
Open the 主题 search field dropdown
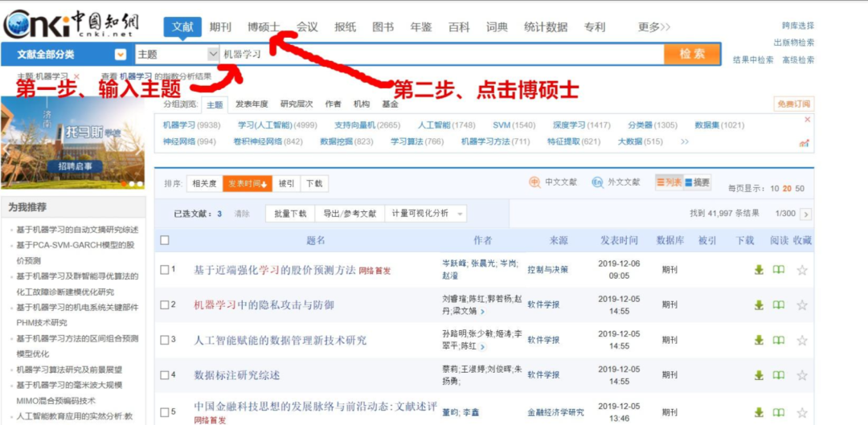(213, 55)
